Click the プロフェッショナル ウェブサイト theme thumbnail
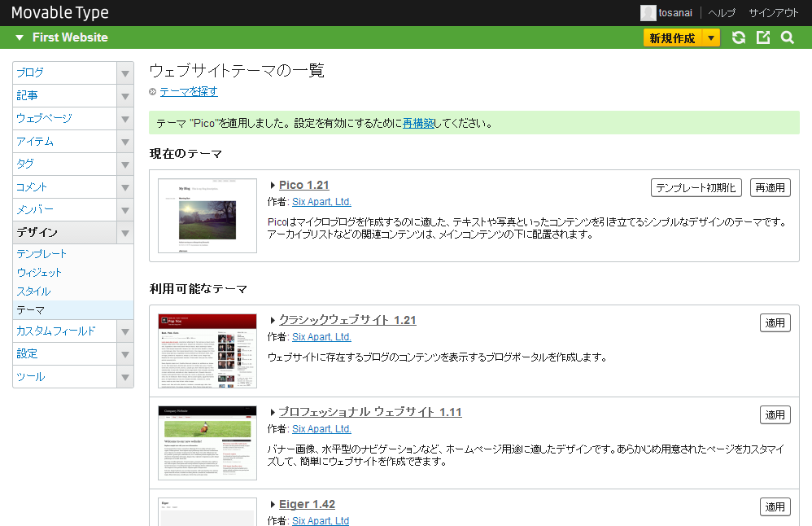 pyautogui.click(x=207, y=443)
